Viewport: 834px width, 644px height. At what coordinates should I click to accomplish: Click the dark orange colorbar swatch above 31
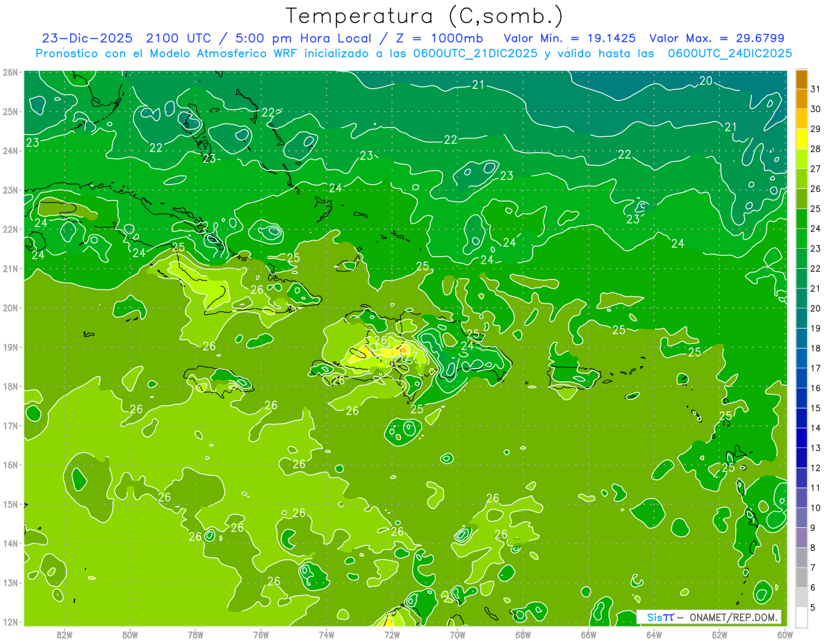(802, 79)
